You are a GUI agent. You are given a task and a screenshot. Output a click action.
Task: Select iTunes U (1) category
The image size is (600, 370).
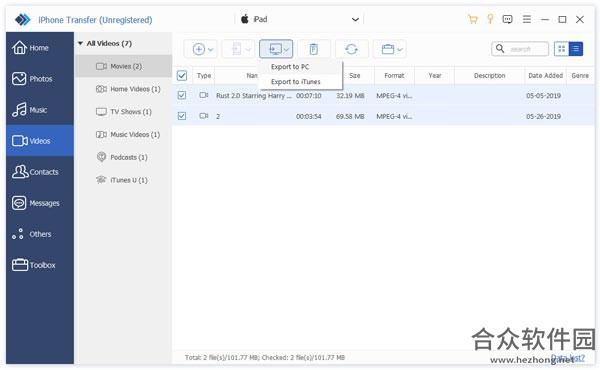coord(124,180)
